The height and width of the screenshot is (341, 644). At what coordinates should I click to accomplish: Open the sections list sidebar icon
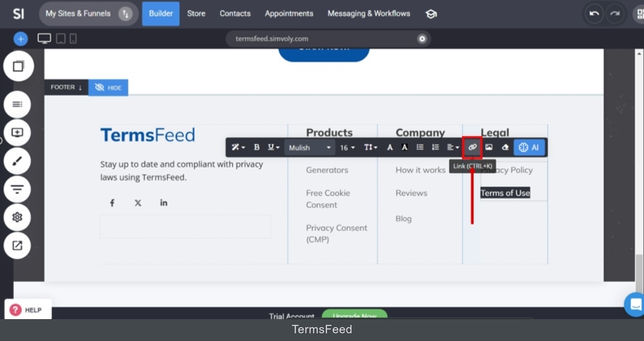(17, 104)
